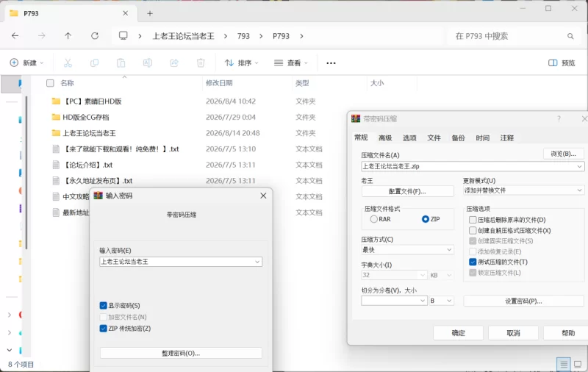The image size is (588, 372).
Task: Click the Paste clipboard icon
Action: (x=121, y=63)
